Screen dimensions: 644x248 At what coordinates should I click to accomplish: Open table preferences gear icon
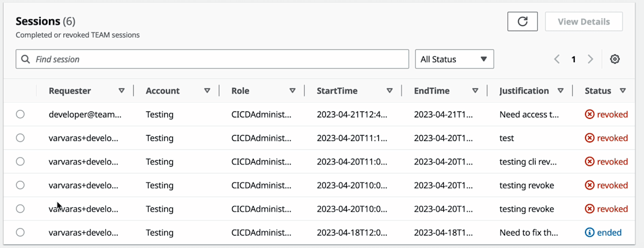pyautogui.click(x=615, y=59)
